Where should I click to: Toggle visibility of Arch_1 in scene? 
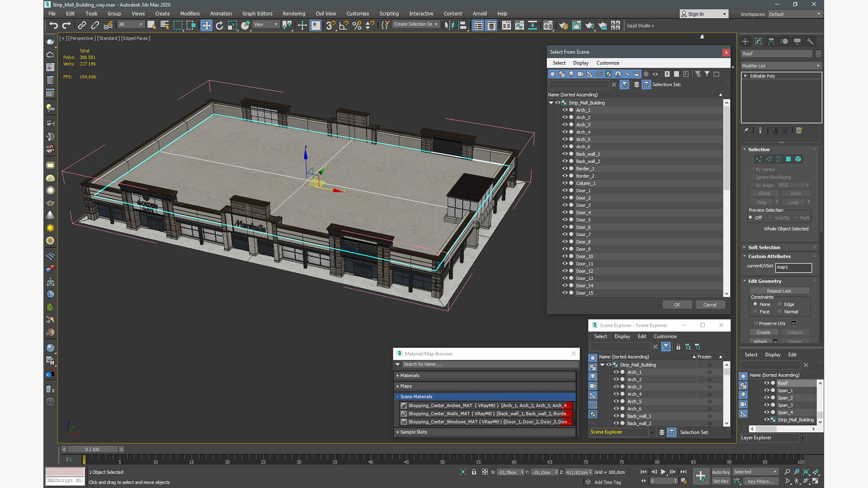pyautogui.click(x=565, y=110)
